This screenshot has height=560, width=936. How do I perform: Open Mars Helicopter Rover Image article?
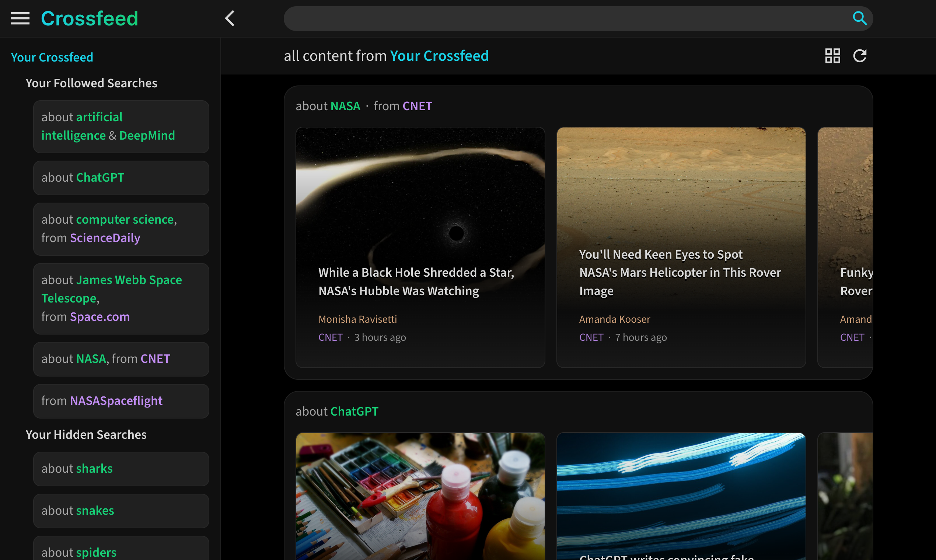point(680,273)
